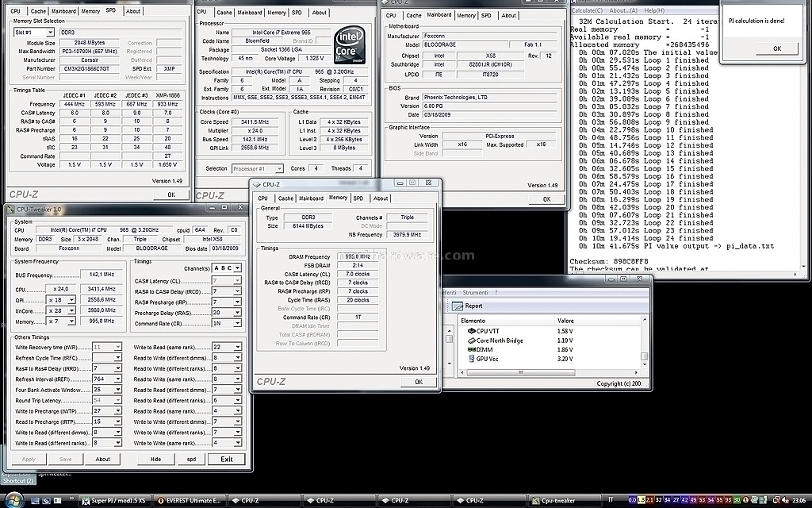Open Slot #1 memory slot dropdown
The width and height of the screenshot is (812, 508).
(x=50, y=33)
